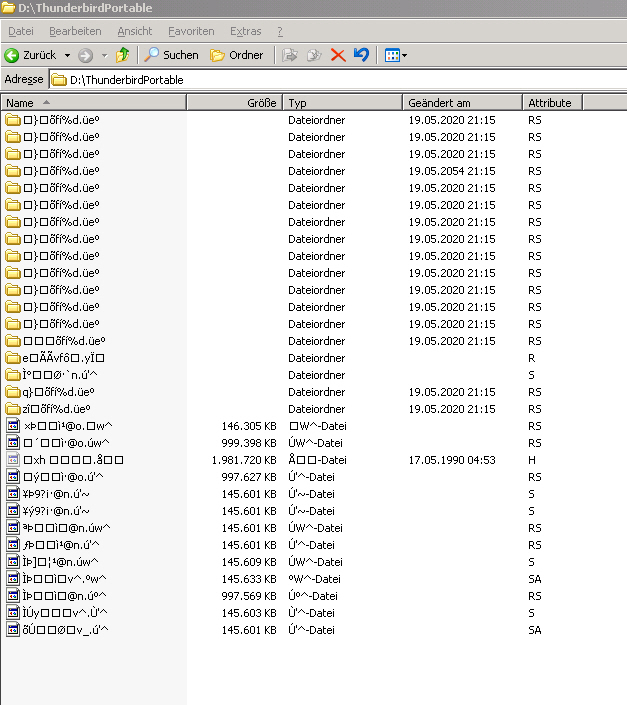The height and width of the screenshot is (705, 627).
Task: Open the Datei menu
Action: pyautogui.click(x=21, y=31)
